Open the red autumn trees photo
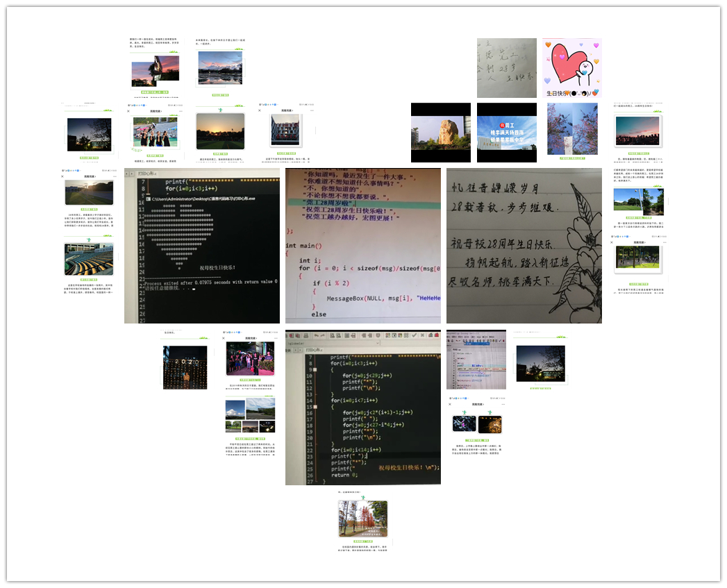The height and width of the screenshot is (588, 727). click(362, 519)
